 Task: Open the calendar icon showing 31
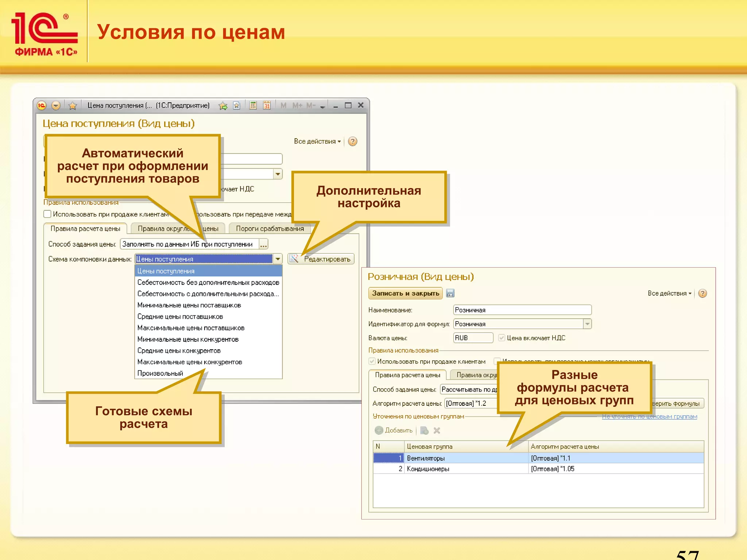click(x=267, y=105)
